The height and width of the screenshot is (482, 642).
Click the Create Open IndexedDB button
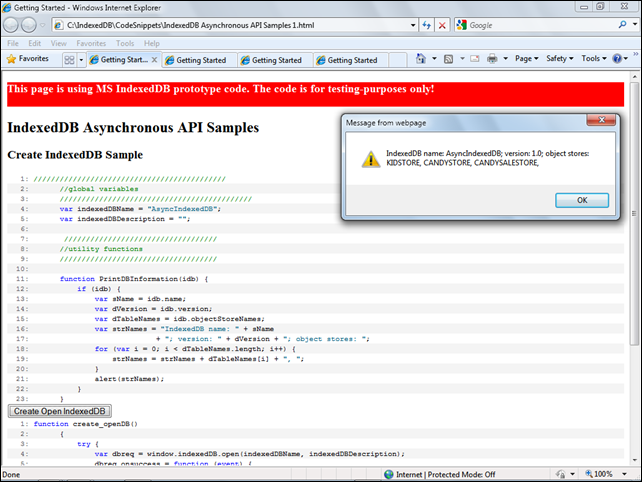[x=59, y=411]
